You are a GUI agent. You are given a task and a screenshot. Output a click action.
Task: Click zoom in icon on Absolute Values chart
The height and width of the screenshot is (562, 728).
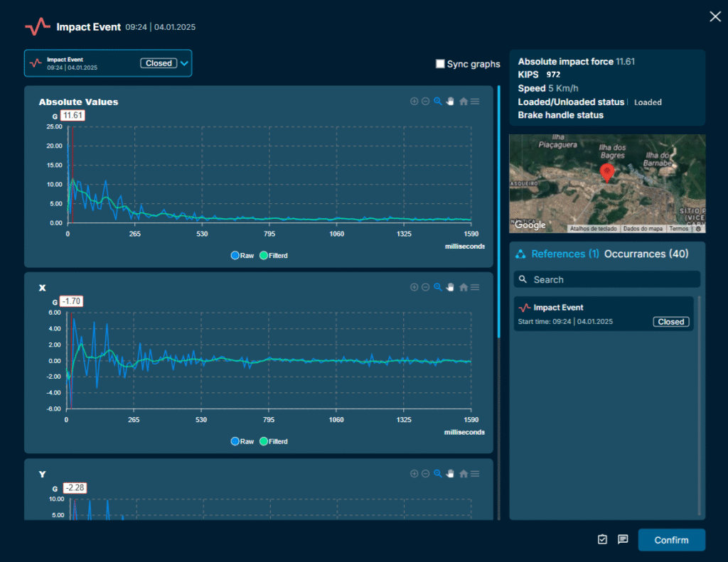[x=414, y=102]
